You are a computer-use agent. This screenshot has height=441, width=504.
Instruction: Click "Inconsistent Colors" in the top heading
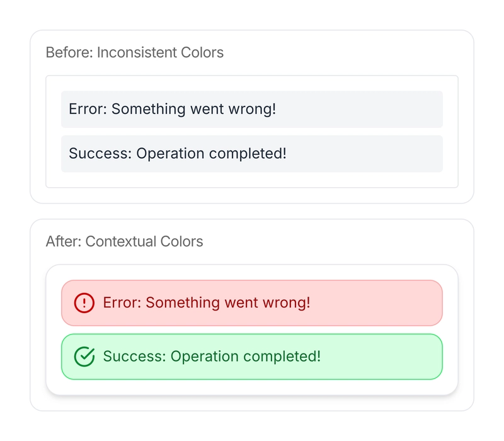[x=160, y=52]
